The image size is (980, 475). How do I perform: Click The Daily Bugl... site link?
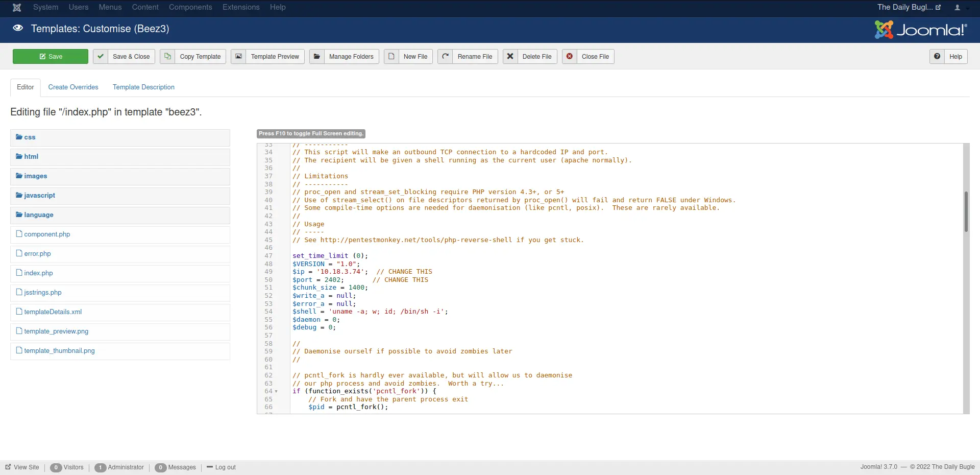[909, 7]
